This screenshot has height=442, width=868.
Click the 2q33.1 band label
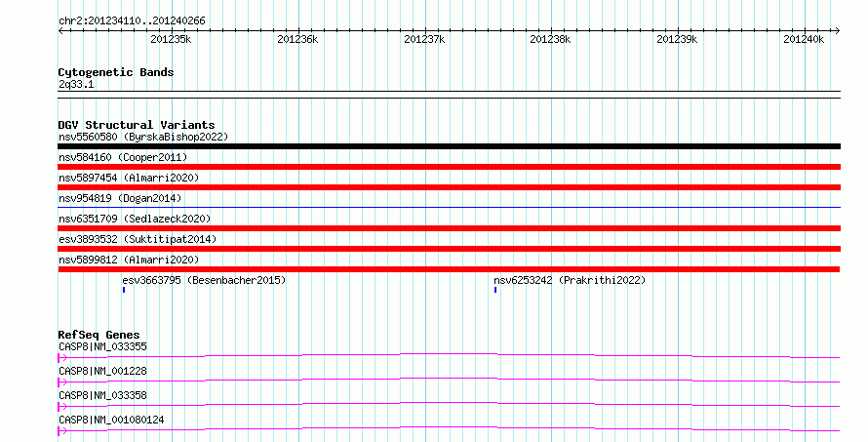(76, 84)
